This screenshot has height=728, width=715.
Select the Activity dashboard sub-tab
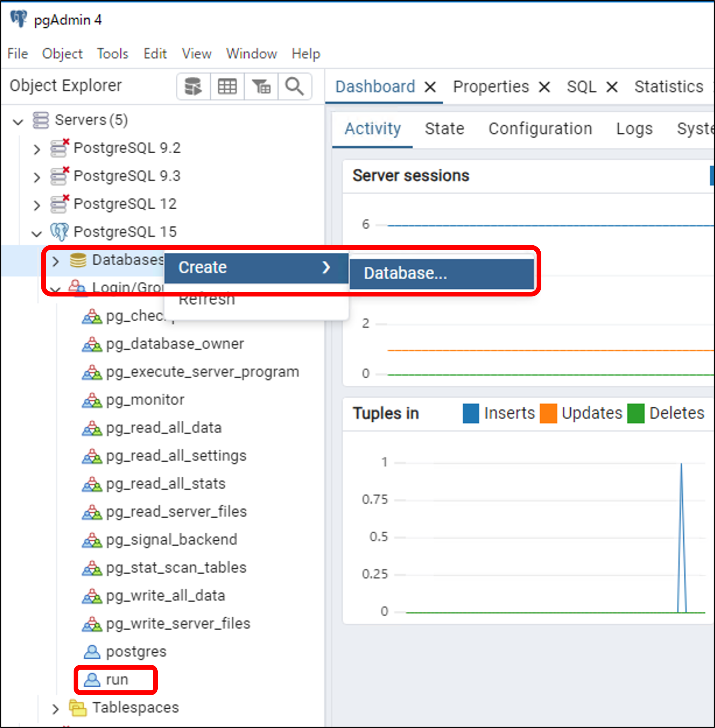373,129
